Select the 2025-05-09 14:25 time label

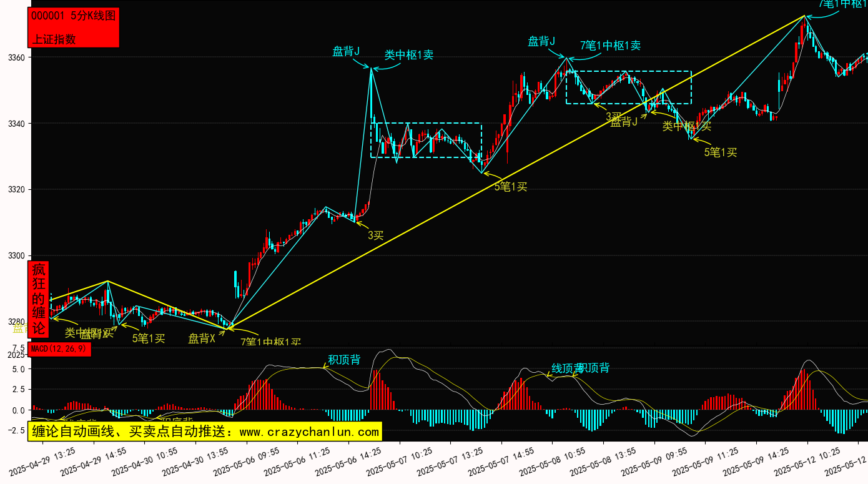[x=757, y=461]
